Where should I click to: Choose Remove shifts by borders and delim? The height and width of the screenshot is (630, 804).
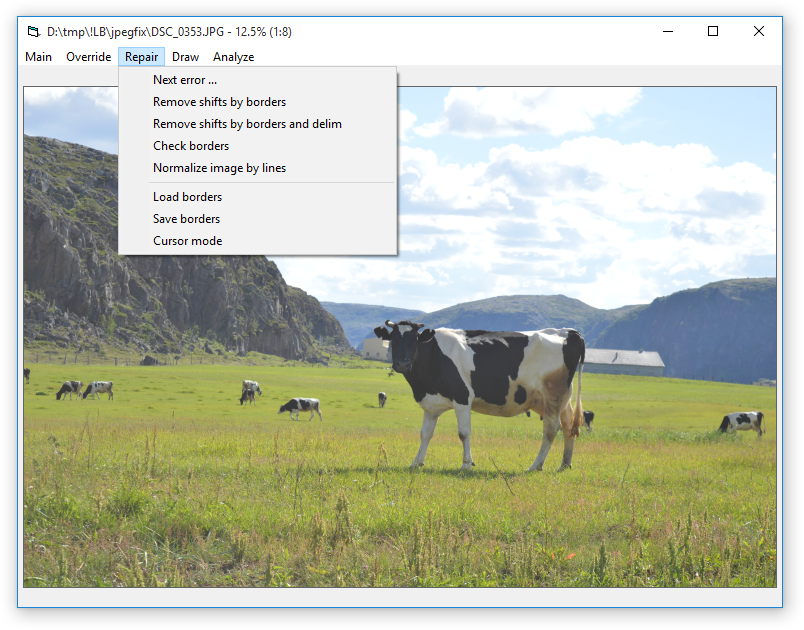tap(257, 124)
